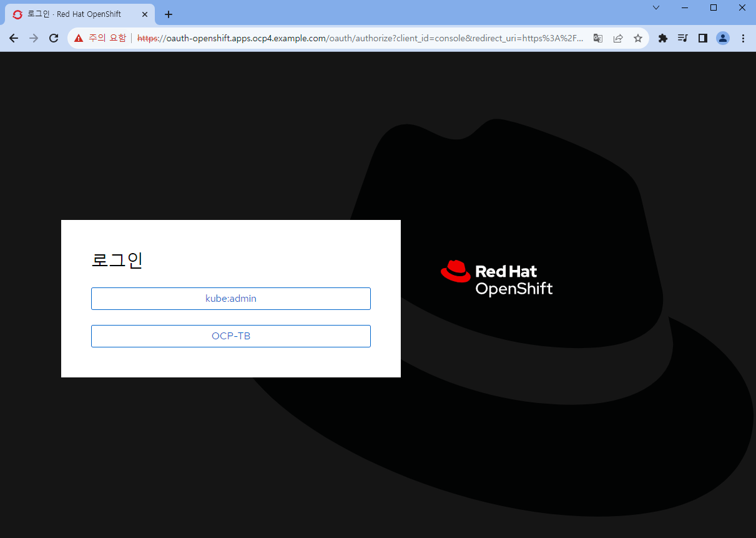This screenshot has height=538, width=756.
Task: Click the 로그인 heading text
Action: coord(117,260)
